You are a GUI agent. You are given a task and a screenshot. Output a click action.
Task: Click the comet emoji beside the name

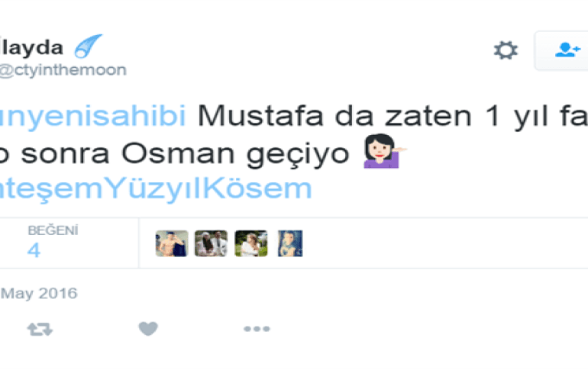(88, 46)
